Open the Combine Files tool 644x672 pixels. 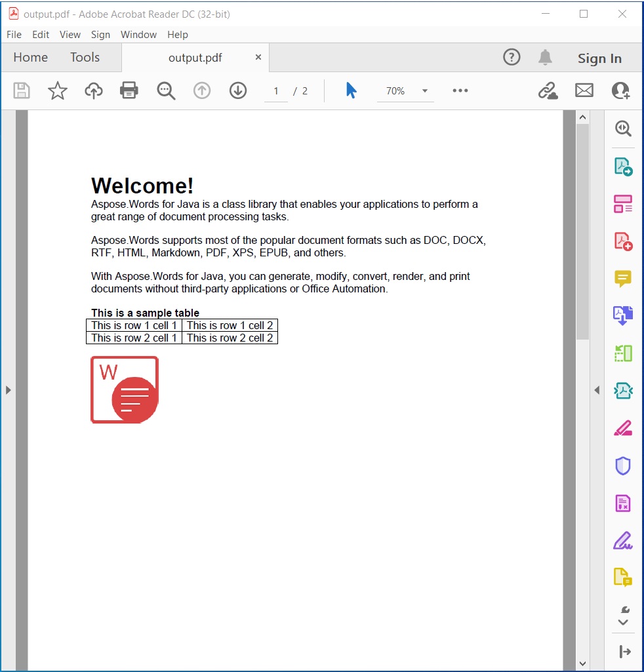point(622,315)
